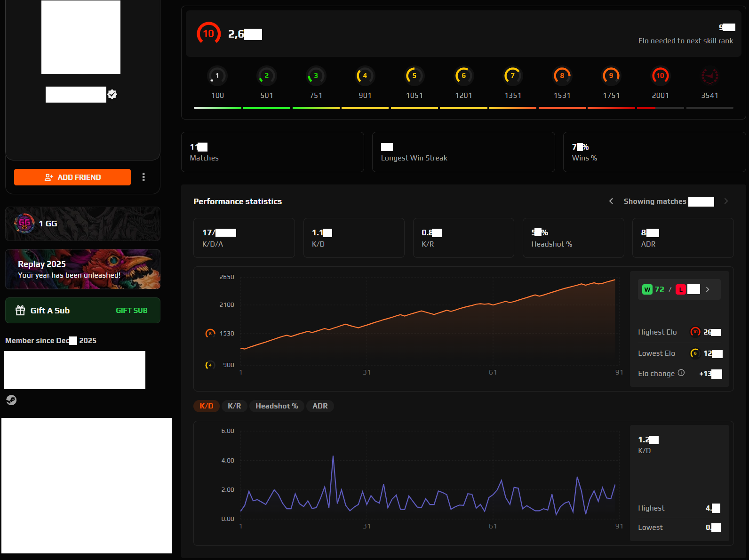Go to previous matches with left chevron
Image resolution: width=749 pixels, height=560 pixels.
click(x=611, y=201)
